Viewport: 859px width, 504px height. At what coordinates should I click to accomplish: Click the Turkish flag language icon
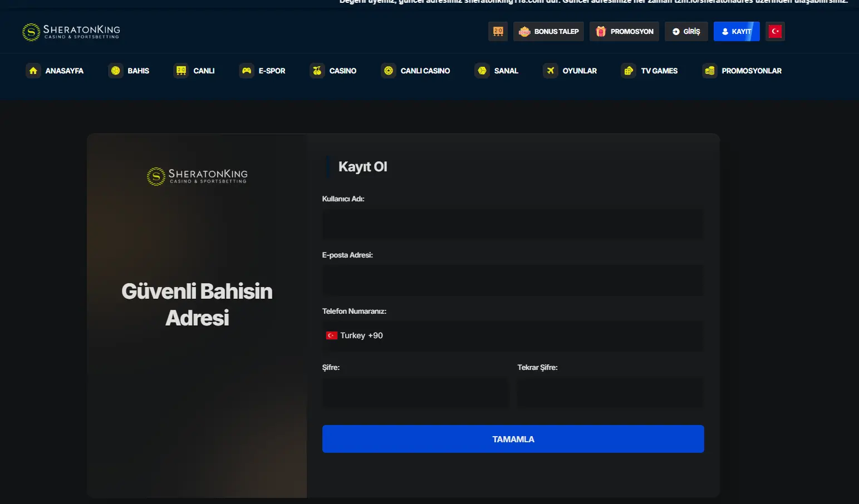click(x=775, y=32)
